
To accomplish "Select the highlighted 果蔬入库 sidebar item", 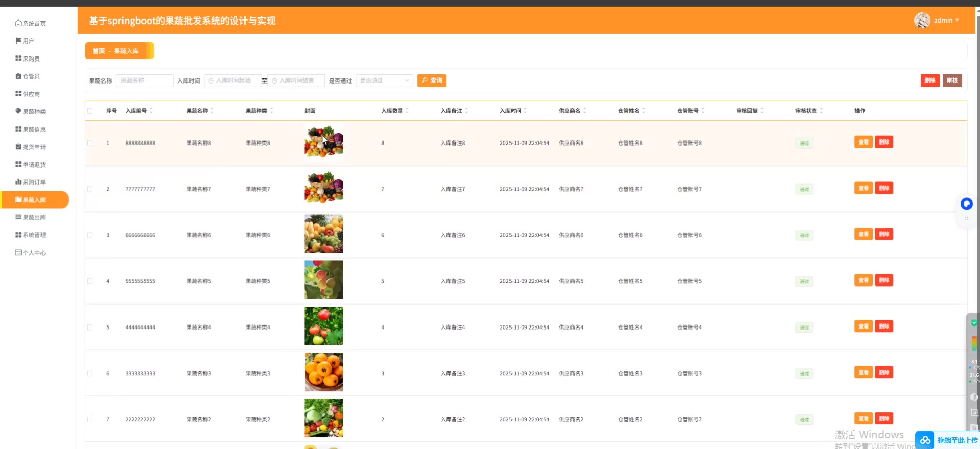I will 35,200.
